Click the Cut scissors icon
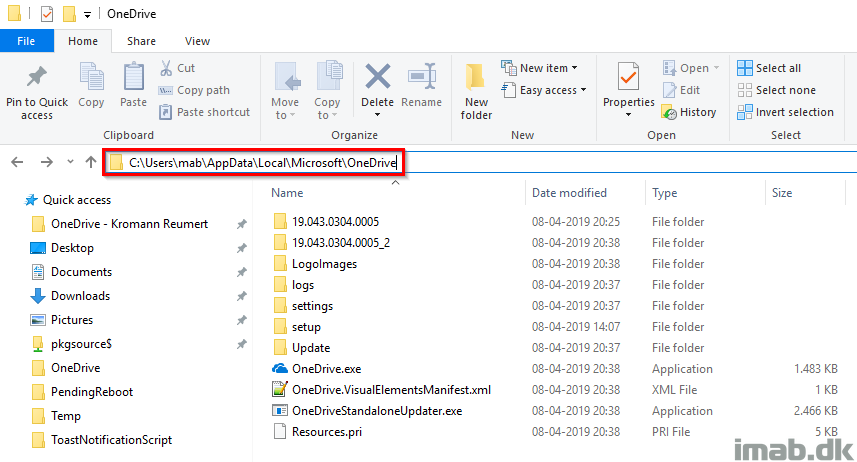This screenshot has height=462, width=857. pos(166,68)
